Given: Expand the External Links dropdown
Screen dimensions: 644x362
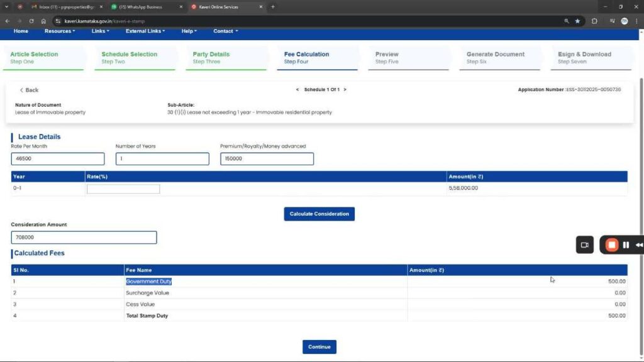Looking at the screenshot, I should click(x=145, y=31).
